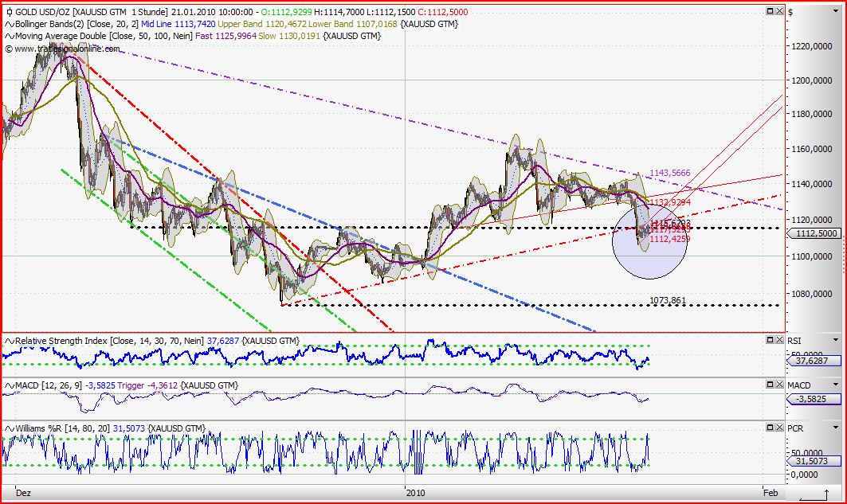The image size is (847, 504).
Task: Open the RSI scale dropdown arrow
Action: pyautogui.click(x=836, y=340)
